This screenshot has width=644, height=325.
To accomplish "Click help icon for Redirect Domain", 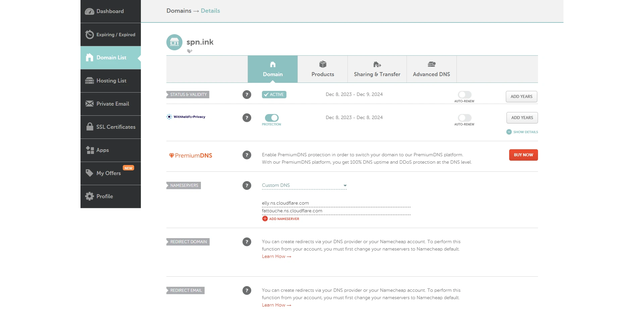I will pyautogui.click(x=247, y=242).
